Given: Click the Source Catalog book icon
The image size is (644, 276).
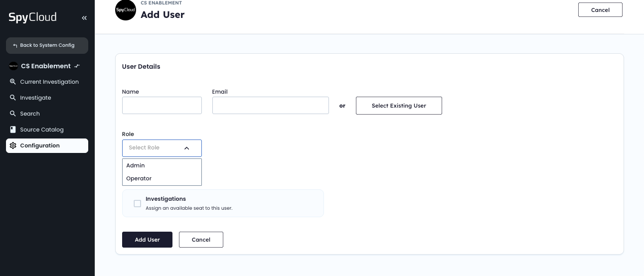Looking at the screenshot, I should pos(13,130).
